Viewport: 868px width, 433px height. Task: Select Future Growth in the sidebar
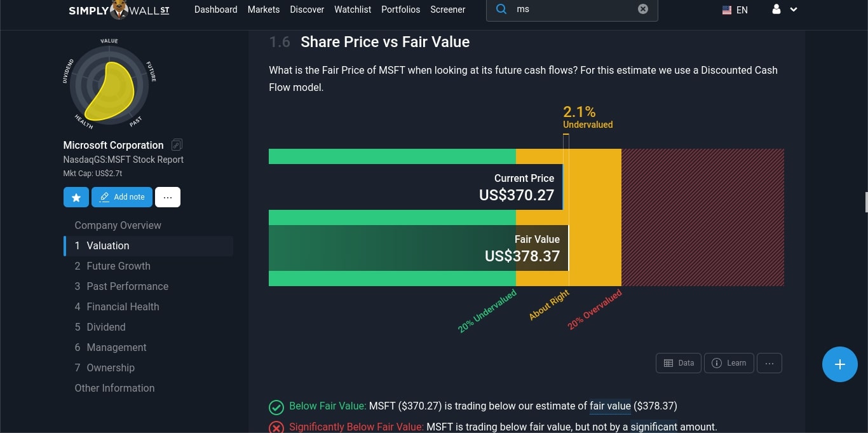(118, 266)
